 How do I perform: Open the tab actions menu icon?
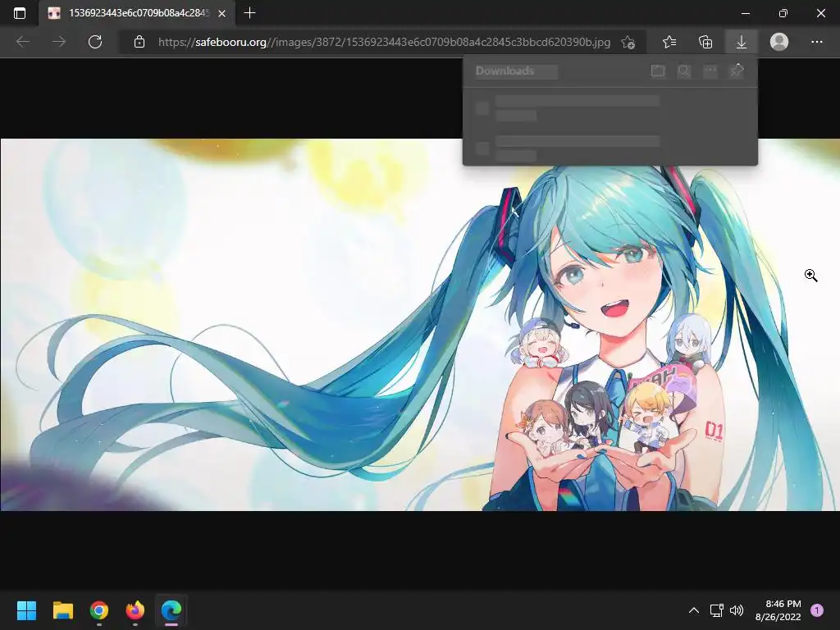[20, 13]
